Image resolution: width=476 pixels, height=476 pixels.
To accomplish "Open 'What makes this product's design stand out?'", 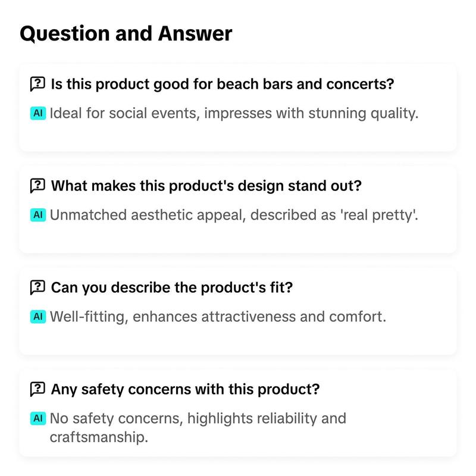I will click(206, 186).
